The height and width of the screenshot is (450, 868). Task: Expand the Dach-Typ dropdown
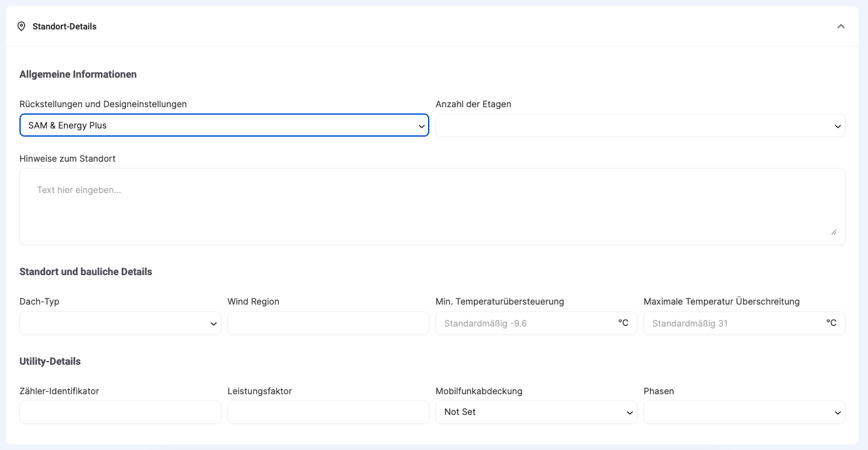[x=120, y=323]
